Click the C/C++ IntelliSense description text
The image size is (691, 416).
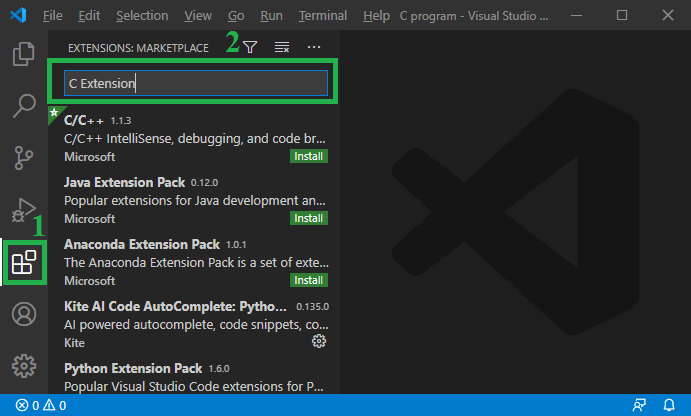click(x=195, y=139)
